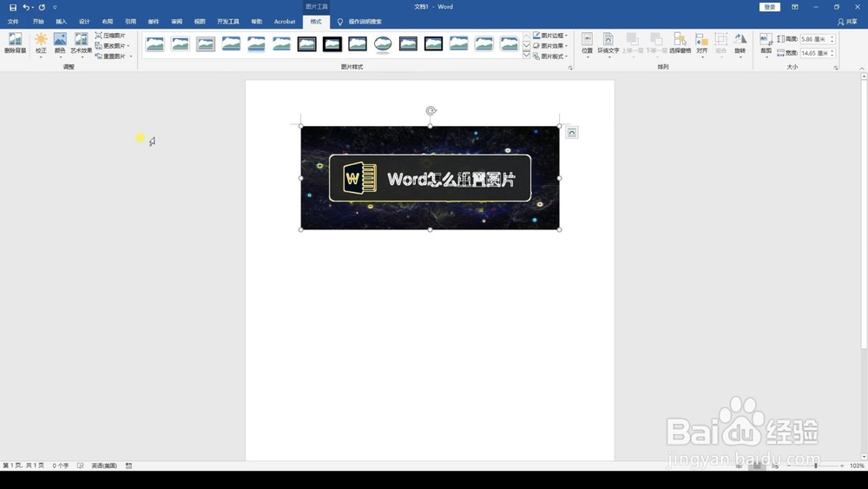Viewport: 868px width, 489px height.
Task: Switch to the Mailings (邮件) tab
Action: click(x=154, y=22)
